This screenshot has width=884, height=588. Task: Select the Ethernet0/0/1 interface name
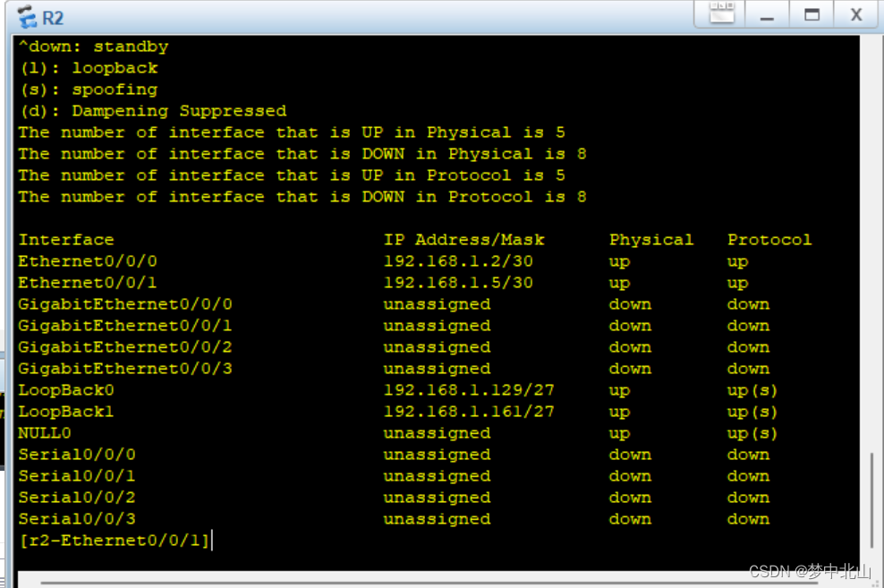pos(88,283)
